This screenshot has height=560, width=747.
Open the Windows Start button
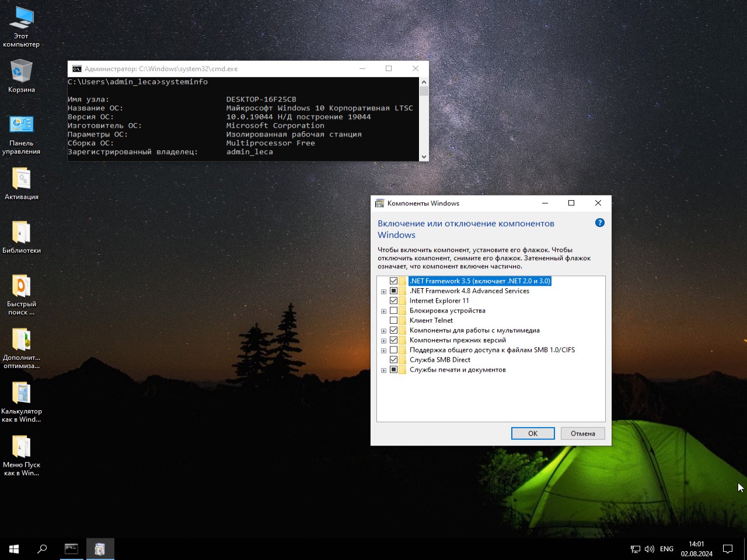pos(14,549)
